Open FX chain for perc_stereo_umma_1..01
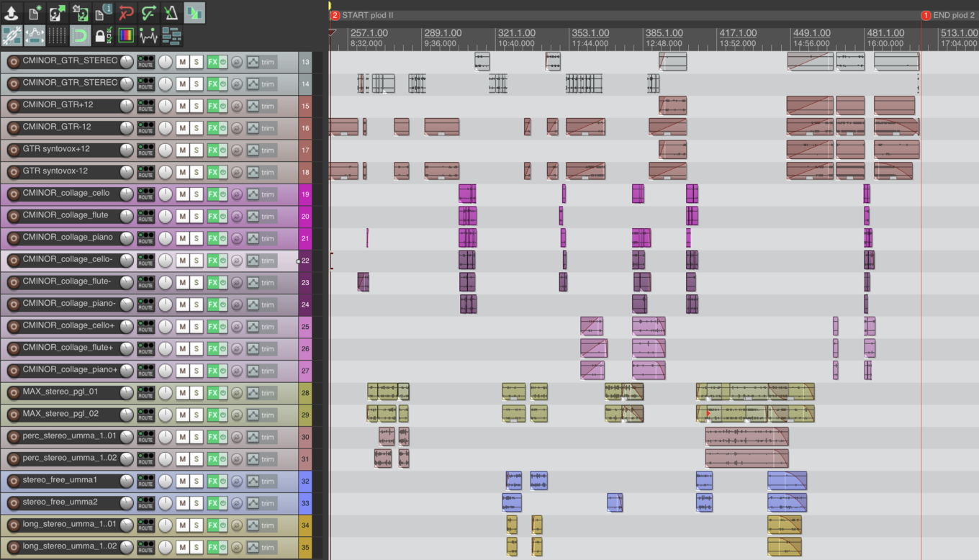Screen dimensions: 979x560 [x=212, y=437]
